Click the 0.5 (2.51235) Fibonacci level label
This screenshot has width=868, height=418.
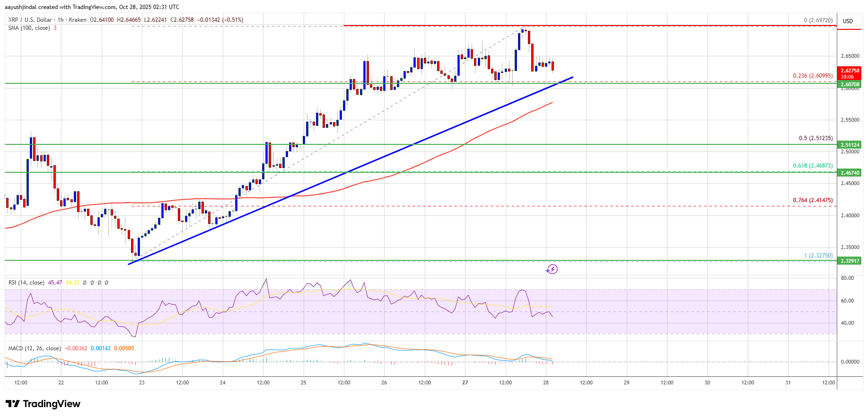point(815,138)
